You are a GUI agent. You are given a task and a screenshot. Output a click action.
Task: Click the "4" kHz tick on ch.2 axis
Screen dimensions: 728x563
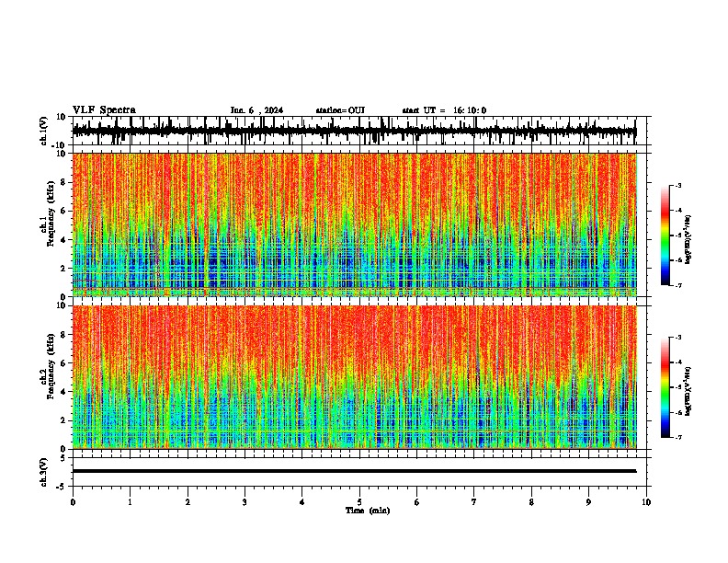point(63,392)
